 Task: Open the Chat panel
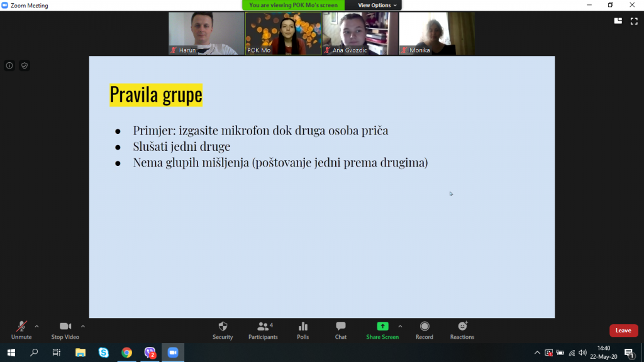pos(340,327)
